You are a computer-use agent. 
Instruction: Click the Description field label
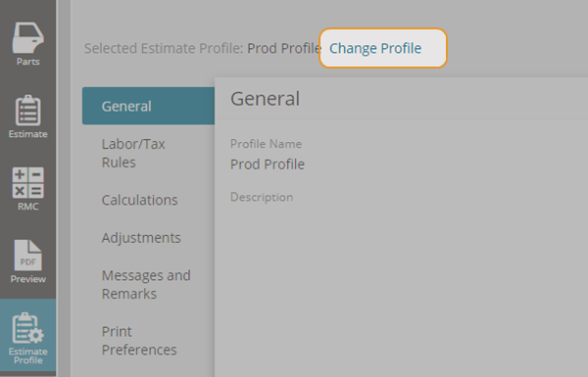tap(262, 197)
